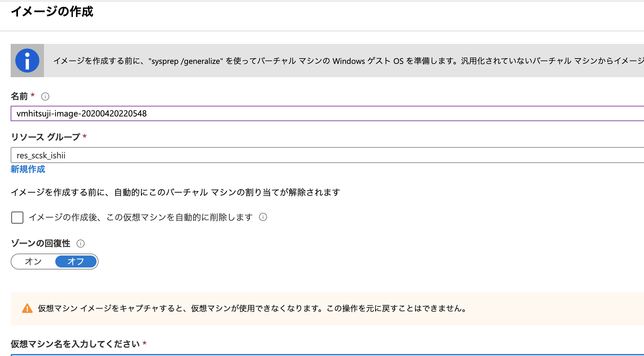Click the ゾーンの回復性 label

41,244
